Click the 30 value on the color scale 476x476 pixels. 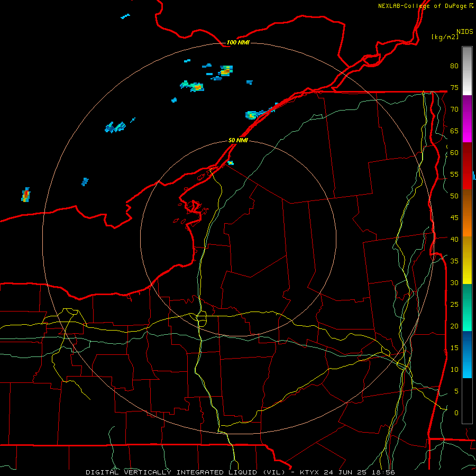(454, 282)
